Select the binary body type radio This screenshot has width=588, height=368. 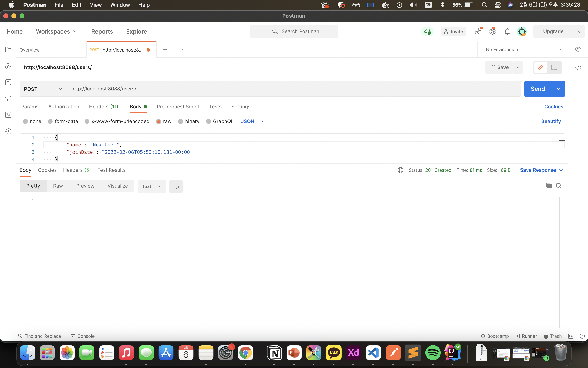pos(180,121)
